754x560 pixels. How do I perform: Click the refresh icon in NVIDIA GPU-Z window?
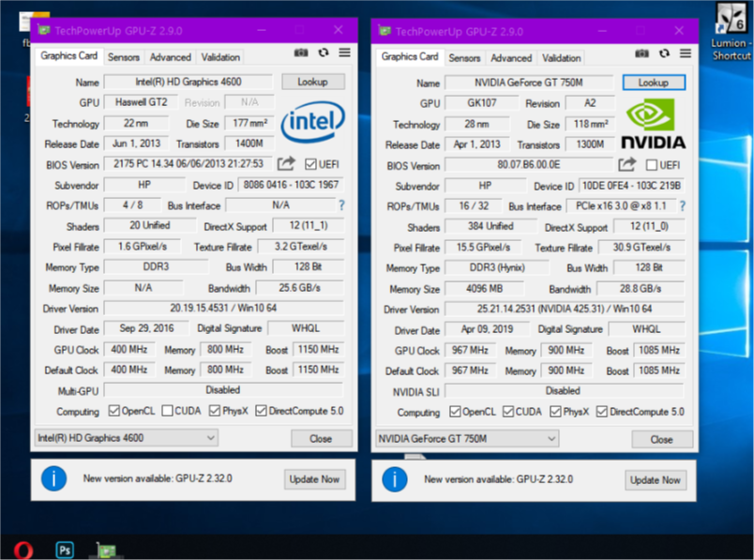point(665,53)
